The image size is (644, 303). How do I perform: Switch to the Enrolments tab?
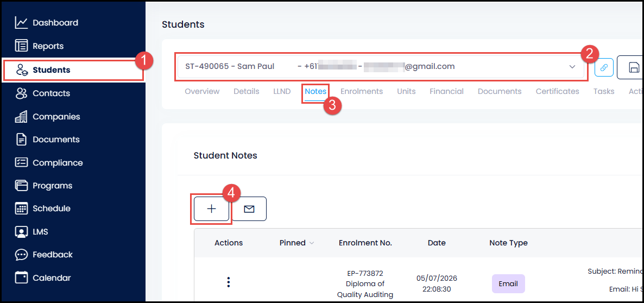coord(362,92)
